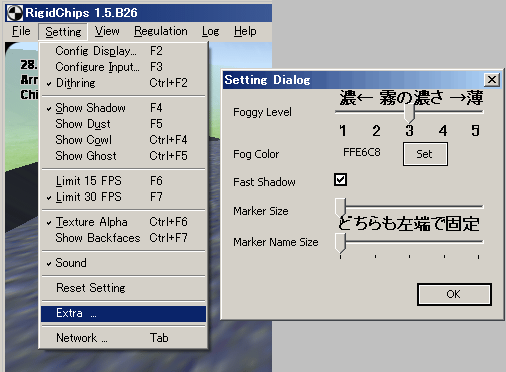Open the Network menu entry
506x372 pixels.
coord(123,338)
